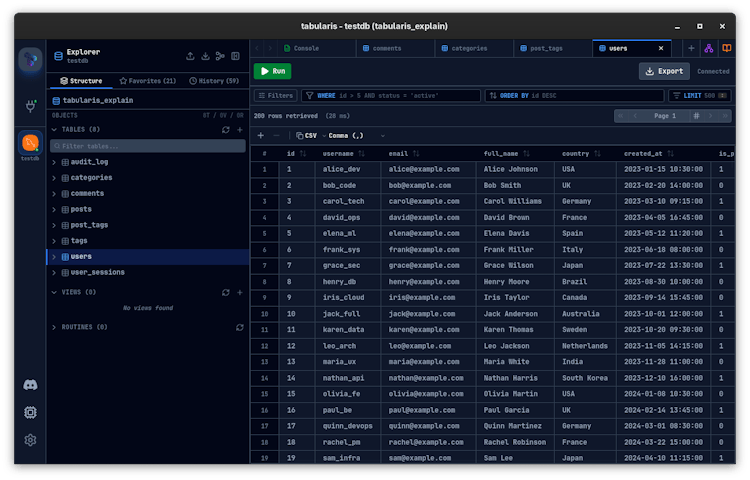Insert a new row with plus icon
The width and height of the screenshot is (750, 480).
[x=261, y=136]
